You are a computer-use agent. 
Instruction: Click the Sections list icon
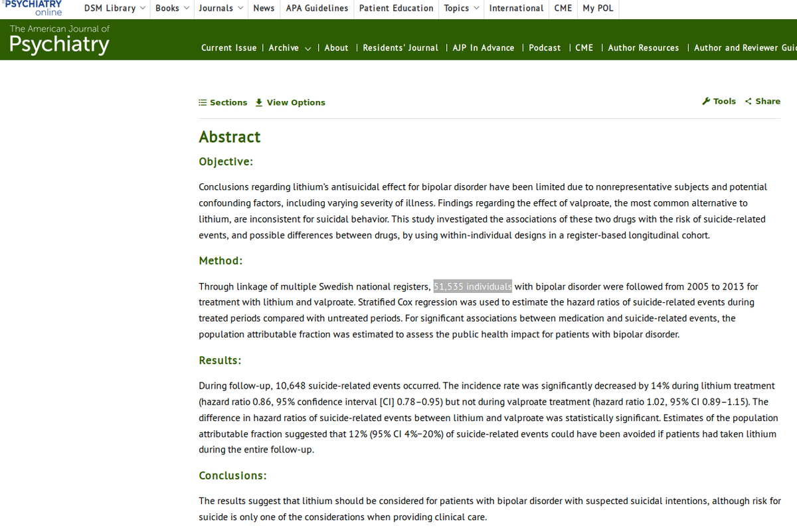click(x=203, y=102)
